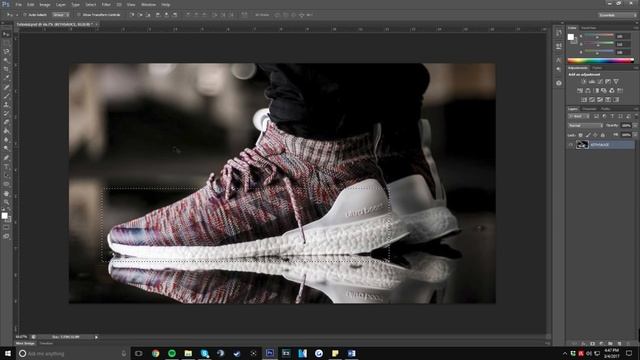Image resolution: width=640 pixels, height=360 pixels.
Task: Open the Normal blend mode dropdown
Action: coord(585,126)
